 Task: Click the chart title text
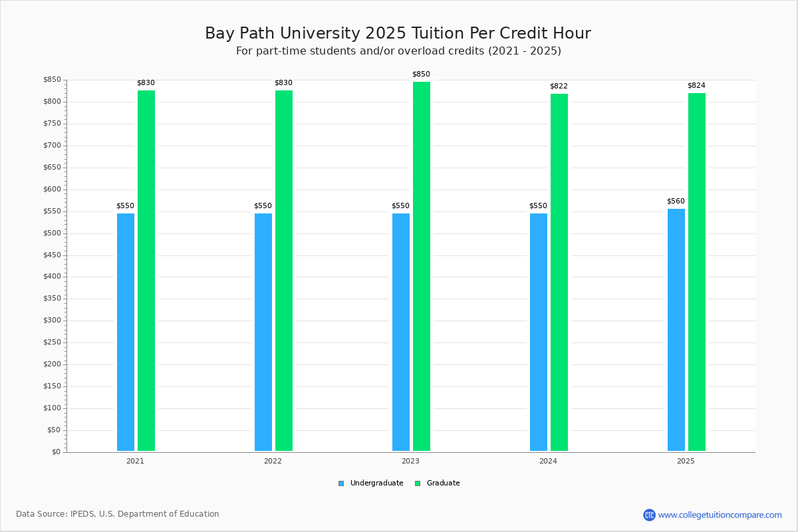(x=398, y=33)
